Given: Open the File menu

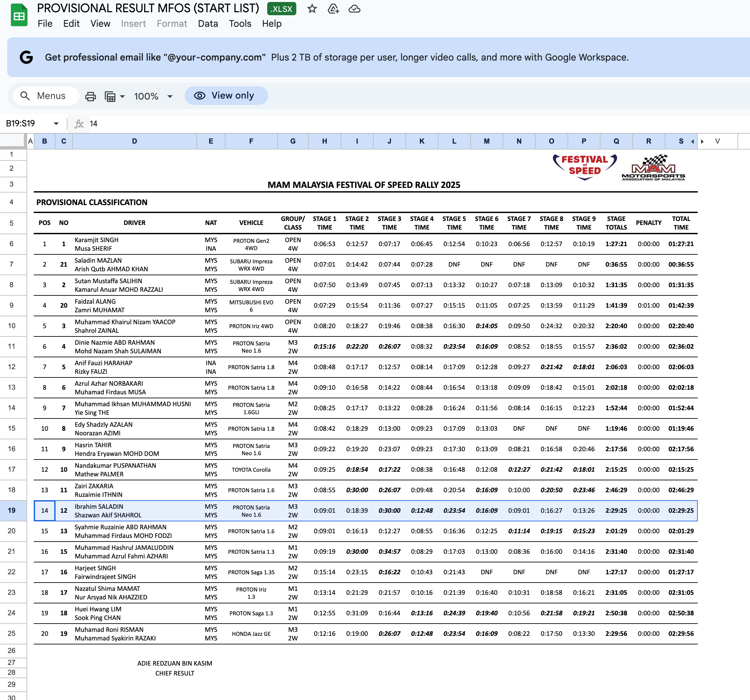Looking at the screenshot, I should tap(45, 23).
